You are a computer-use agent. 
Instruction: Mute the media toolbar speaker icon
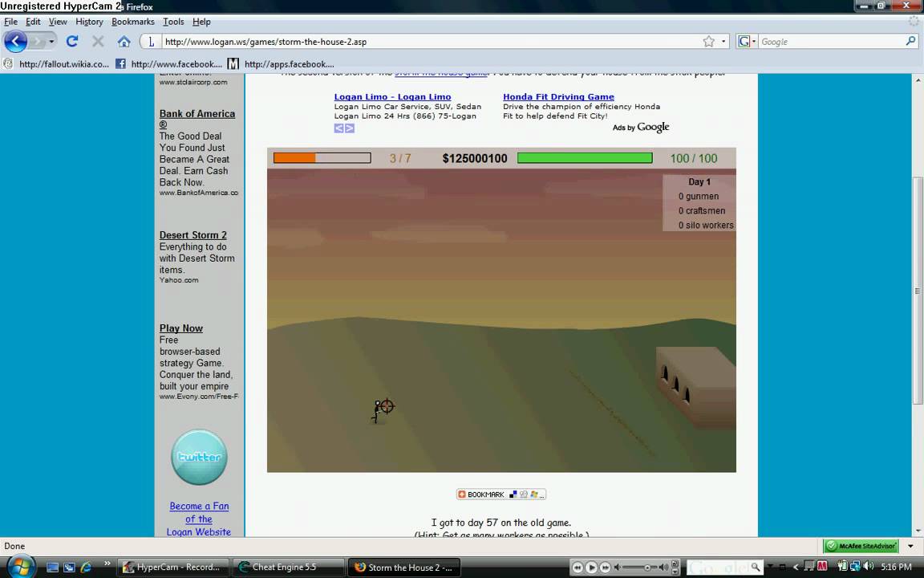(618, 568)
